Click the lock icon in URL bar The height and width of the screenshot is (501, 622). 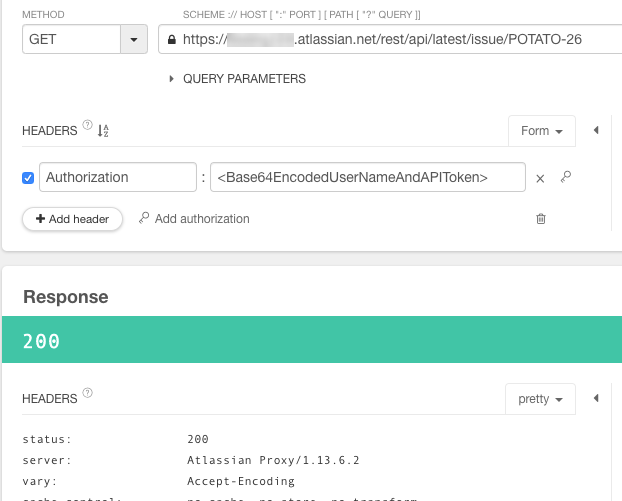pos(172,39)
